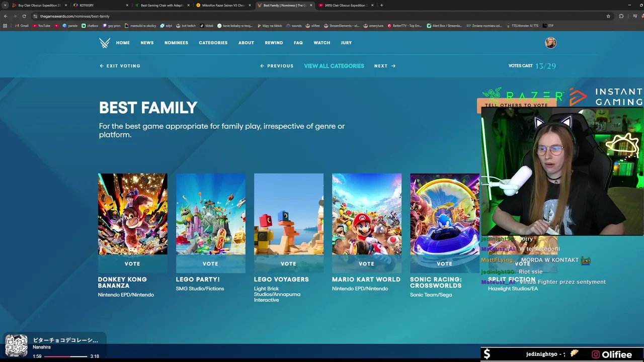The image size is (644, 362).
Task: Open a new browser tab
Action: (381, 5)
